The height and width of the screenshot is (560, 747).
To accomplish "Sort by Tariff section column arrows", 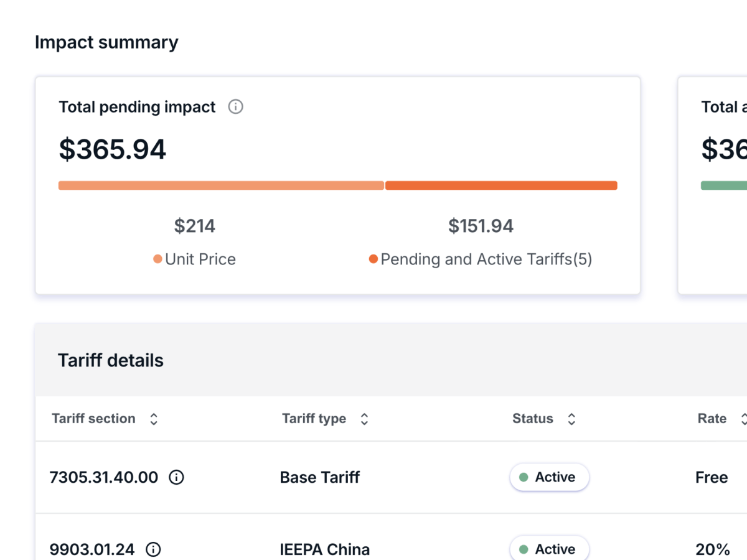I will click(x=154, y=419).
